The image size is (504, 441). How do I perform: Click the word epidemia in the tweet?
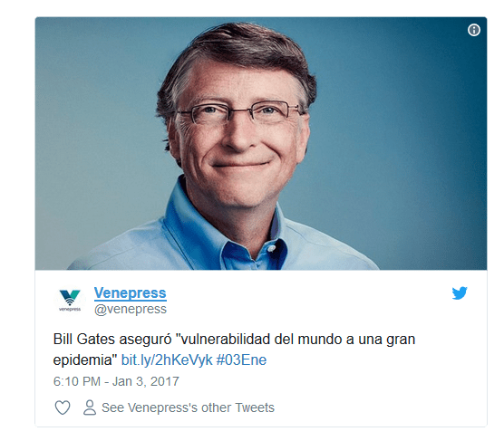[82, 360]
